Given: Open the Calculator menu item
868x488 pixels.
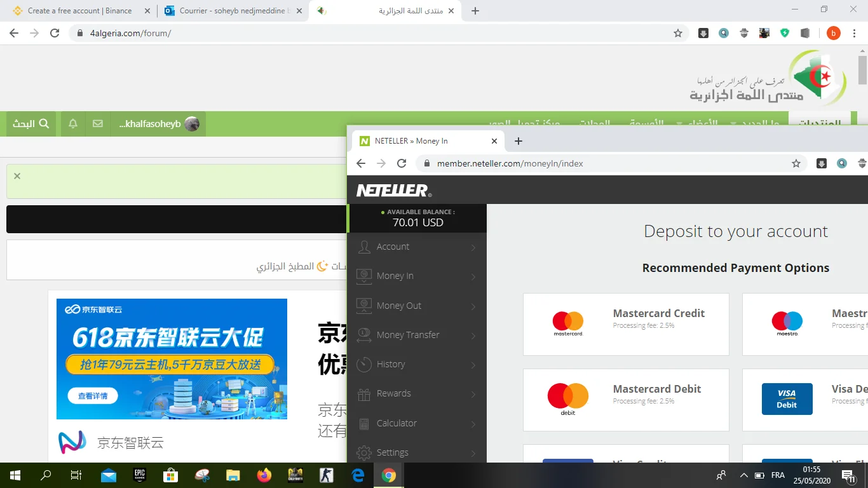Looking at the screenshot, I should [x=397, y=423].
